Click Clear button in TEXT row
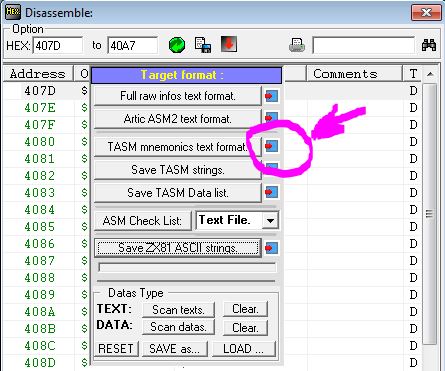Viewport: 445px width, 371px height. pos(245,309)
